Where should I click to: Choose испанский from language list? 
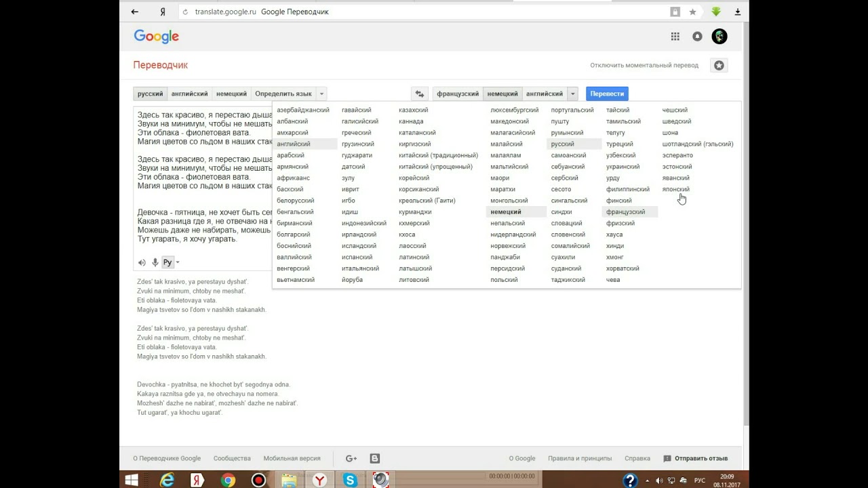(357, 257)
